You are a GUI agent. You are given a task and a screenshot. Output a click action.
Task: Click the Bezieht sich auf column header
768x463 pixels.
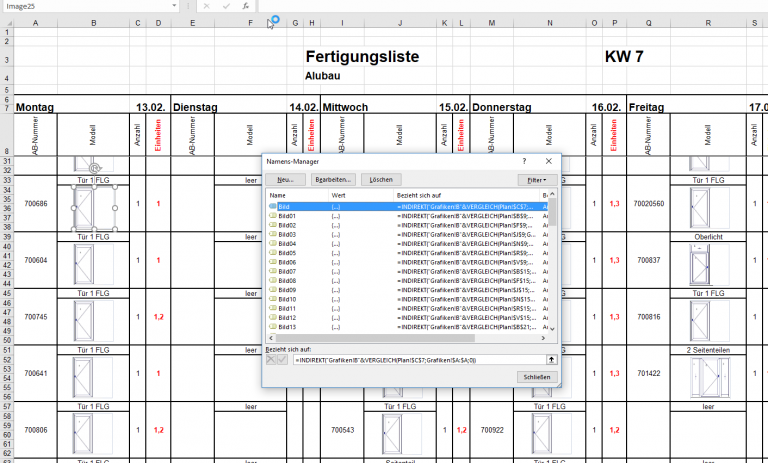(x=467, y=195)
